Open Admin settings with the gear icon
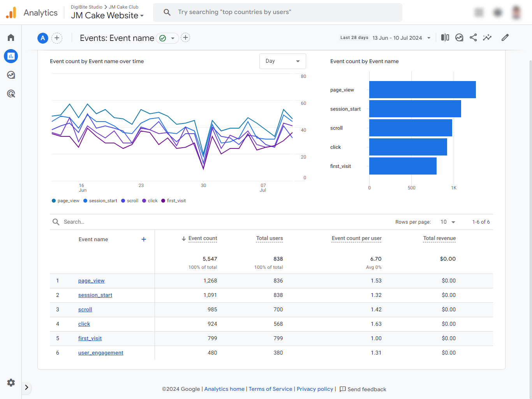This screenshot has width=532, height=399. coord(11,383)
